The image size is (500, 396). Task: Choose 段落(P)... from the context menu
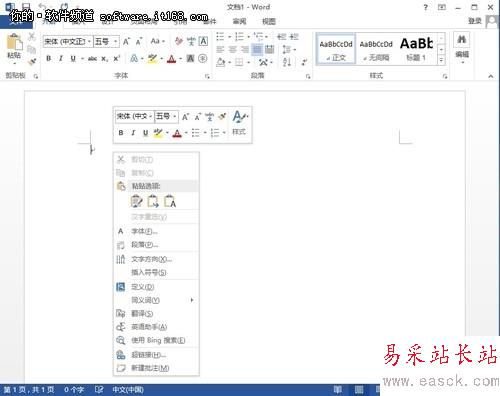coord(156,245)
